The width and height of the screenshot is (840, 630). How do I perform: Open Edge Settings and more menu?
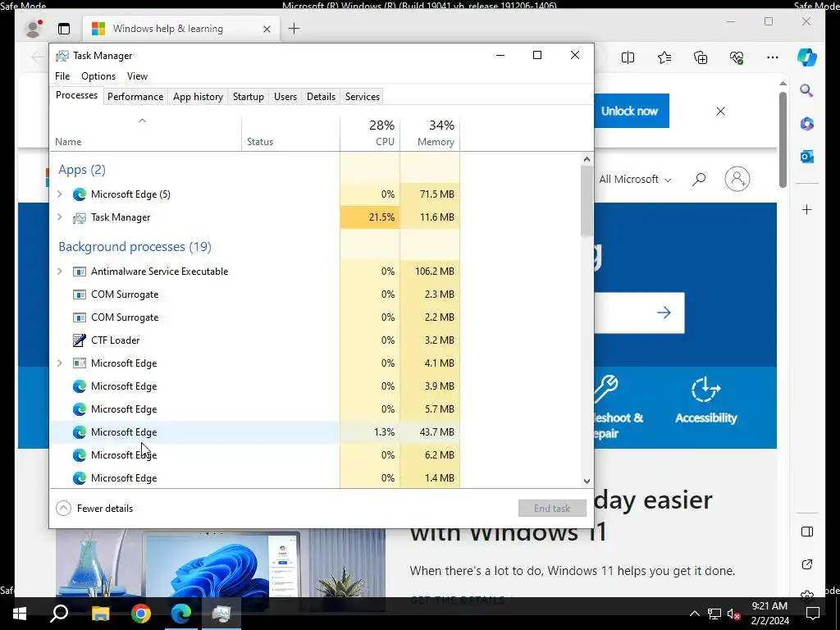pos(773,57)
